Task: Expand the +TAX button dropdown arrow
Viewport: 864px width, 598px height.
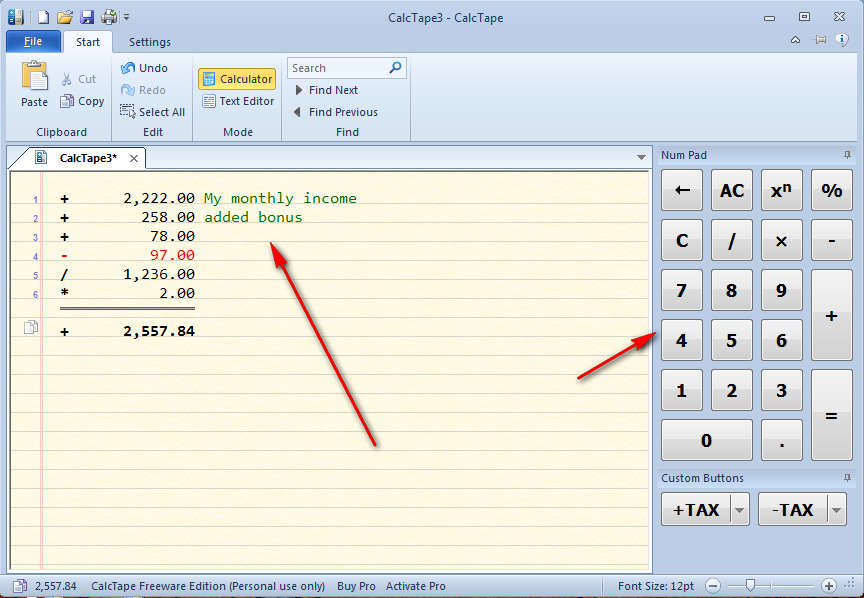Action: (x=740, y=510)
